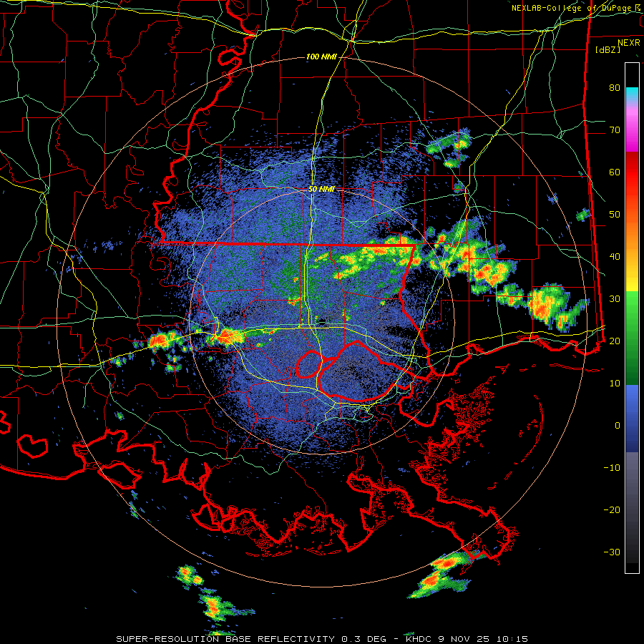Pick the green band of the color scale
The width and height of the screenshot is (644, 644).
[x=632, y=338]
